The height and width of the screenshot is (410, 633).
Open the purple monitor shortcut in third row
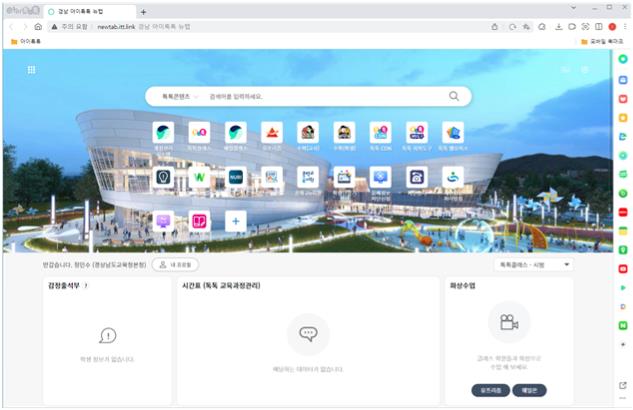(x=163, y=221)
